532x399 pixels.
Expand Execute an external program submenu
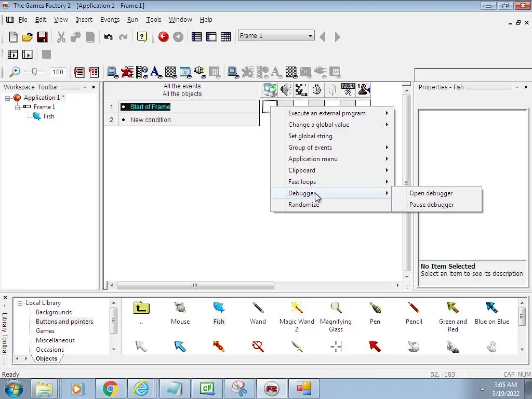[332, 113]
